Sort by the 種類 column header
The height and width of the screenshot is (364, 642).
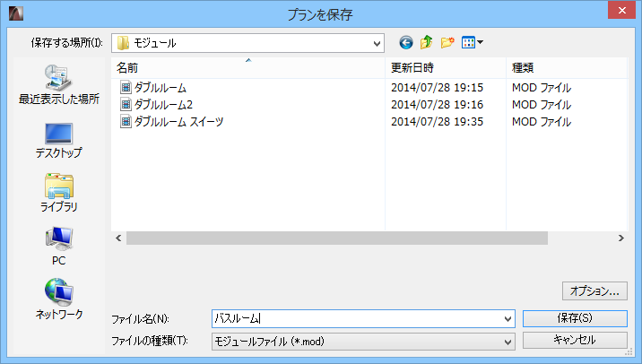(567, 68)
